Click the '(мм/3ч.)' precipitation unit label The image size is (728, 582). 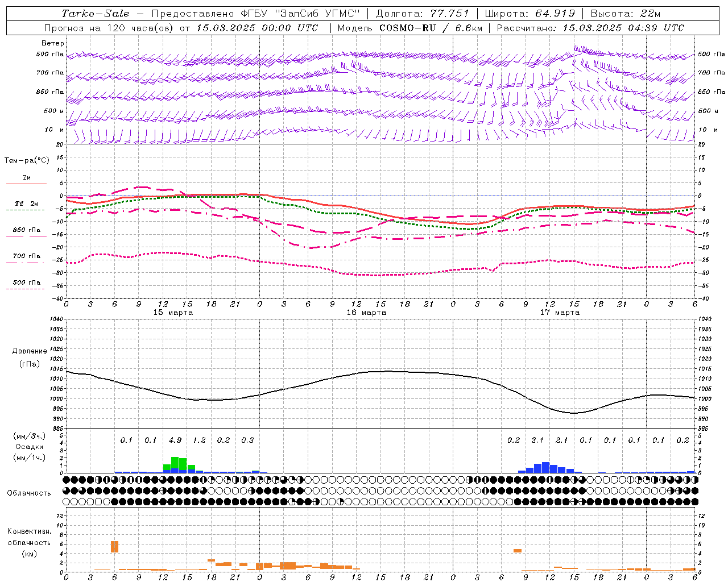30,436
